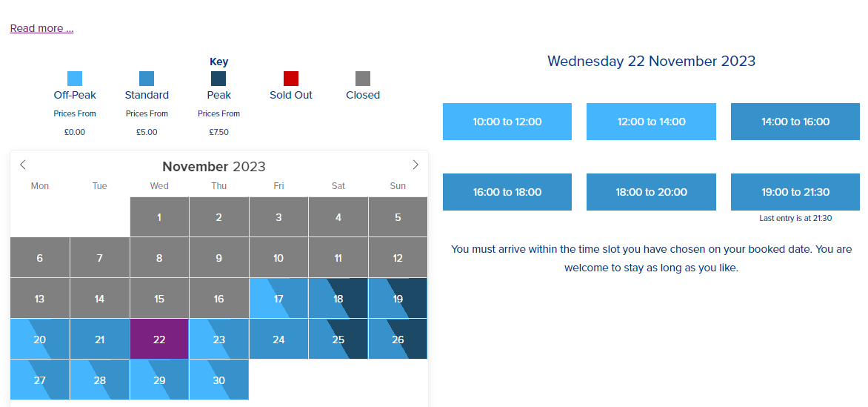Choose the 12:00 to 14:00 slot
868x407 pixels.
pos(651,122)
